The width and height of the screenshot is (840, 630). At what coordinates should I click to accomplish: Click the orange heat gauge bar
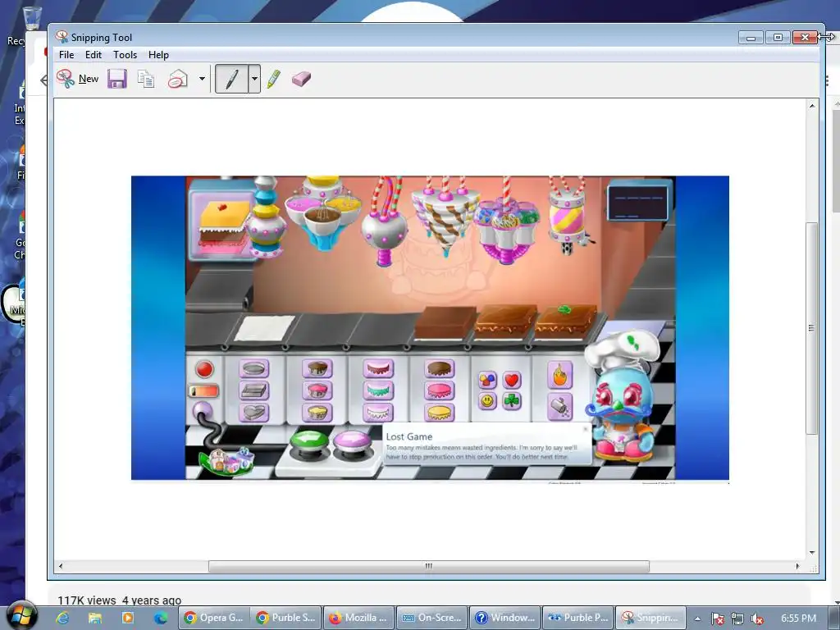click(x=204, y=391)
